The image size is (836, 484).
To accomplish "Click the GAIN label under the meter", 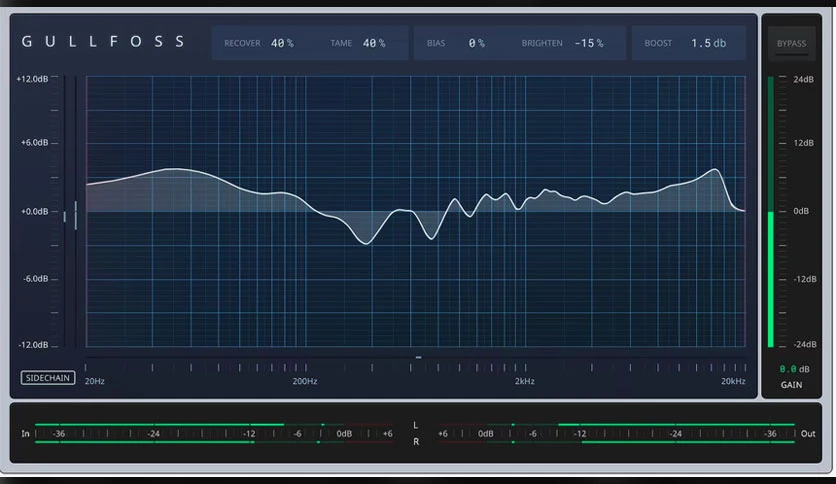I will pyautogui.click(x=791, y=385).
